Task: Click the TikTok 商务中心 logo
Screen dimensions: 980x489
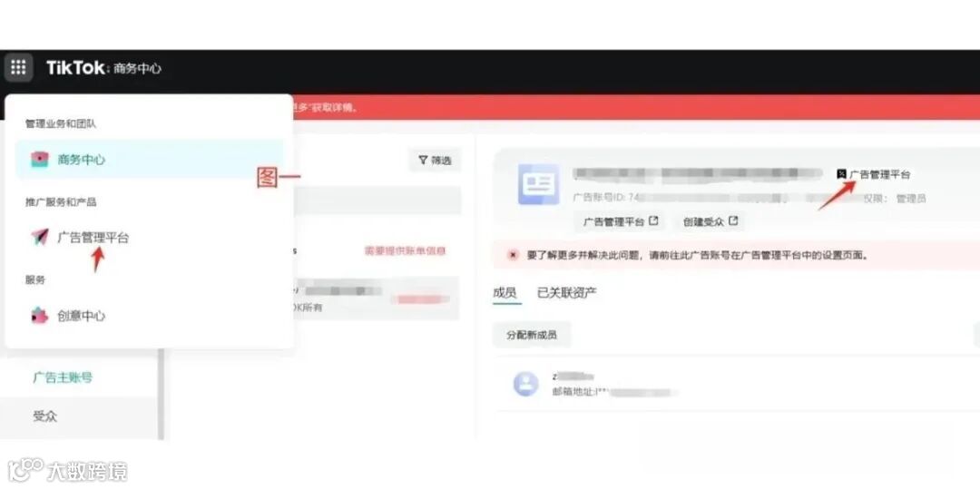Action: point(103,68)
